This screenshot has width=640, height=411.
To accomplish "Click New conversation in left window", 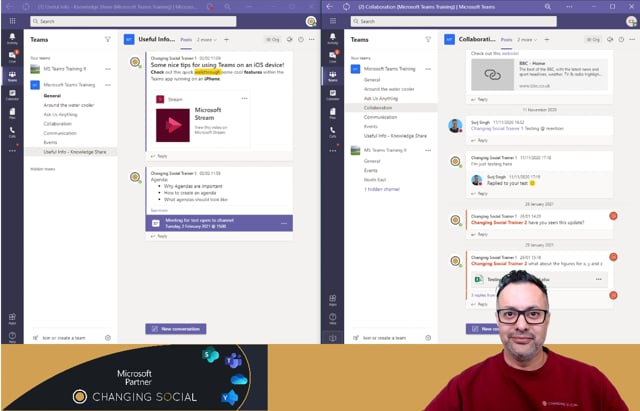I will pyautogui.click(x=176, y=329).
